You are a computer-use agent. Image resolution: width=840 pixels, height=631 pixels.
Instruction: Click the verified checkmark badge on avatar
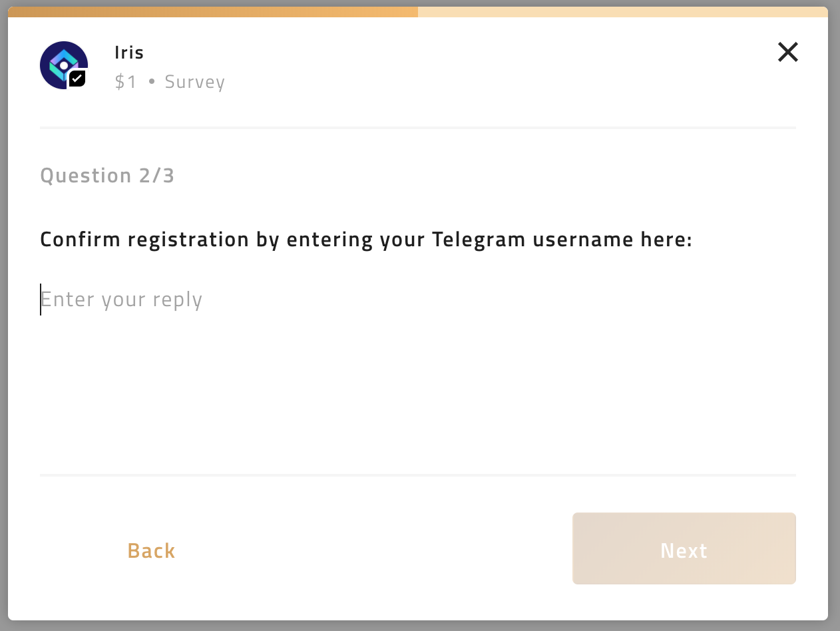coord(77,79)
